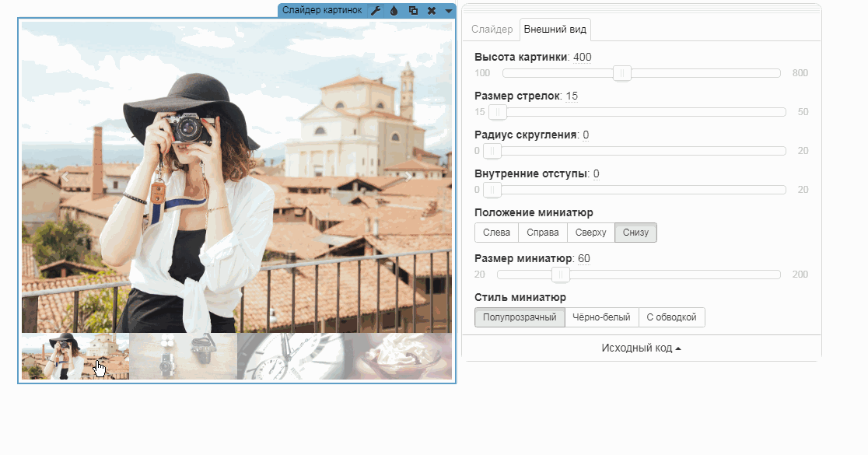Advance to next slide with right arrow

408,177
